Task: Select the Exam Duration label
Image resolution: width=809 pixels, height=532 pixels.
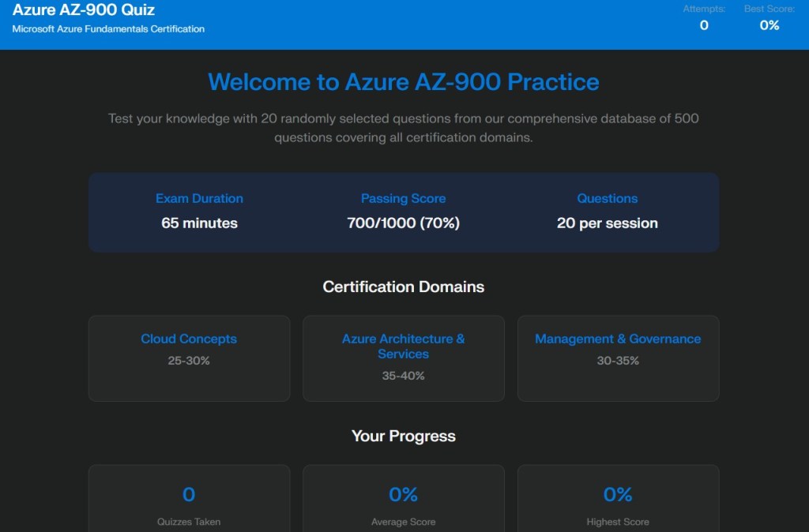Action: point(199,199)
